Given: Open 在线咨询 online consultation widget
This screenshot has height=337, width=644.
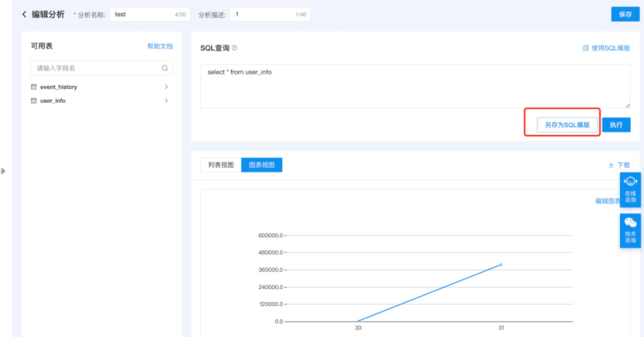Looking at the screenshot, I should point(630,190).
